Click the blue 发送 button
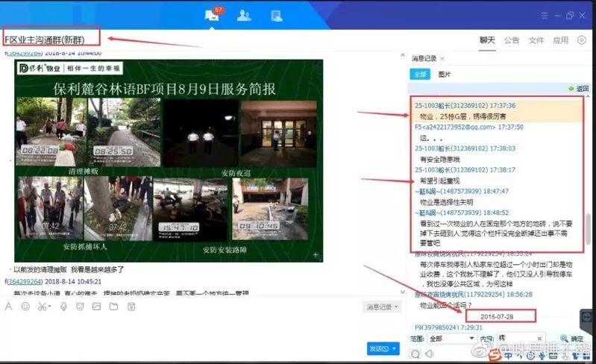This screenshot has height=364, width=596. click(x=379, y=348)
